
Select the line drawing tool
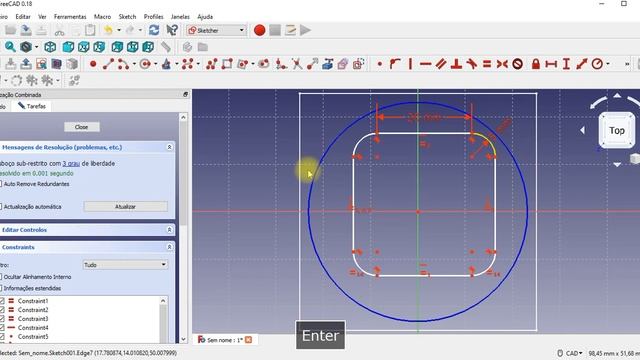coord(108,64)
